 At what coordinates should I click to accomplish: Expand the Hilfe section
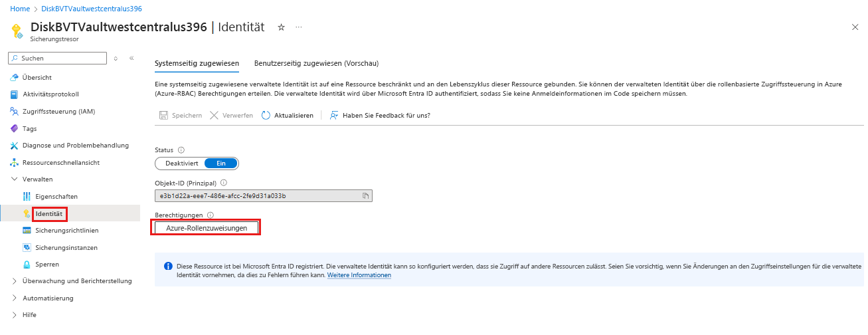click(15, 315)
